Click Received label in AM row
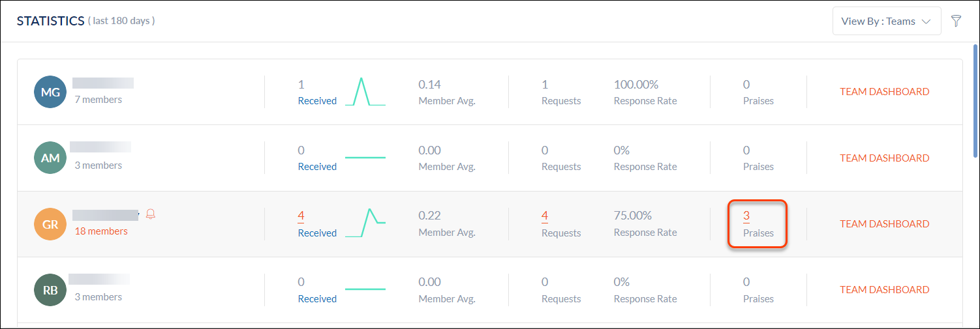This screenshot has height=329, width=980. point(317,167)
